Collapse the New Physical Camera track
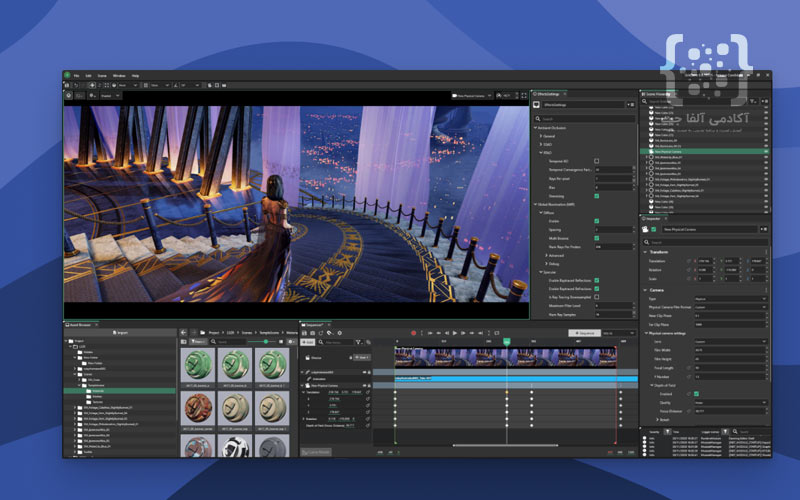 [303, 386]
